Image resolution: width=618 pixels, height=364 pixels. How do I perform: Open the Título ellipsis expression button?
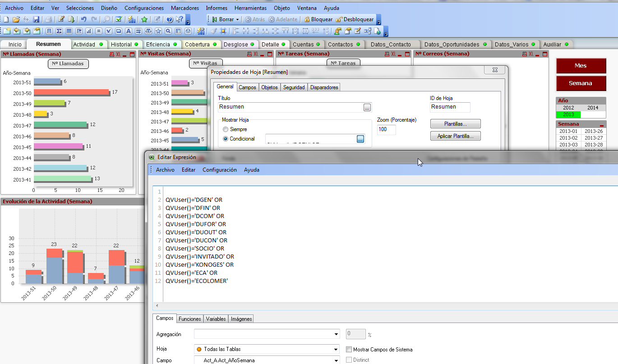pyautogui.click(x=367, y=107)
